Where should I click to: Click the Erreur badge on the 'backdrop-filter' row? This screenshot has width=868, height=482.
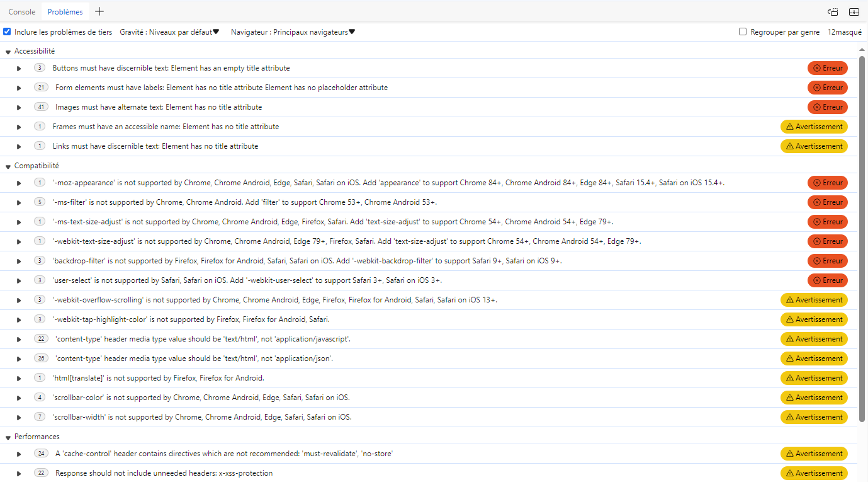[x=828, y=261]
